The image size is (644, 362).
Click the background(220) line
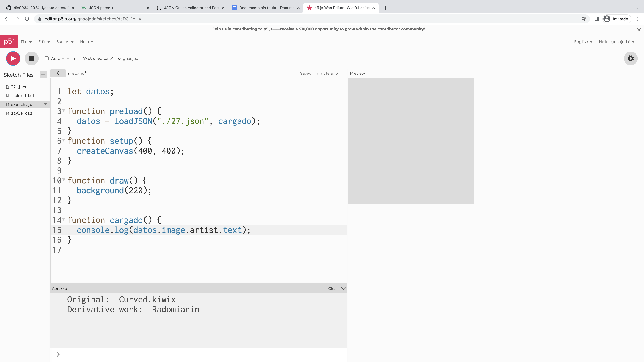(x=114, y=190)
